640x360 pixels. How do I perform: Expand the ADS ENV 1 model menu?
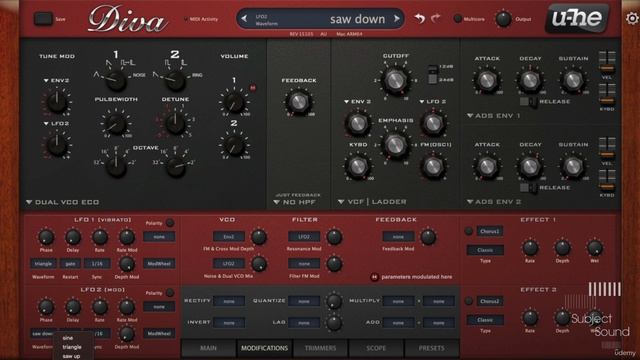pos(494,116)
